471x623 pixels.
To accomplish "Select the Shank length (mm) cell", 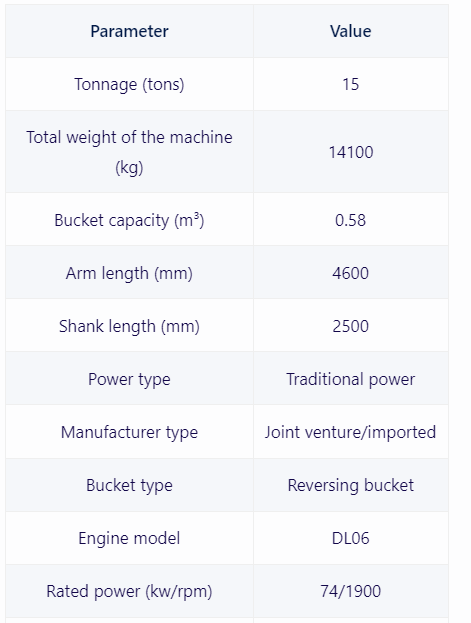I will 129,326.
